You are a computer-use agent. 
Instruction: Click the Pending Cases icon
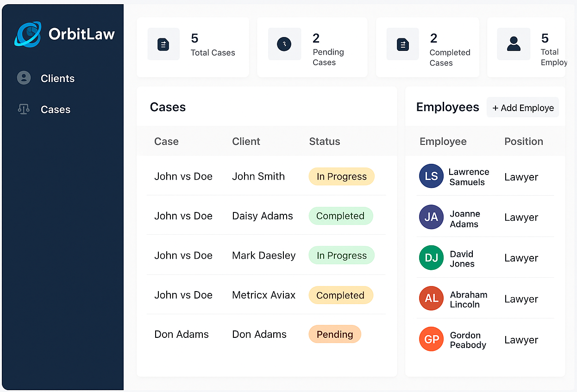click(284, 44)
